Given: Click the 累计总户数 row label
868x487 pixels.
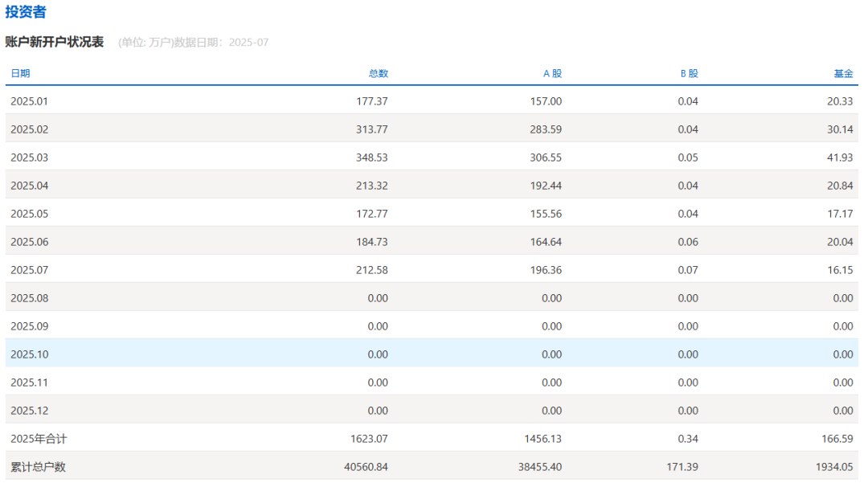Looking at the screenshot, I should (38, 467).
